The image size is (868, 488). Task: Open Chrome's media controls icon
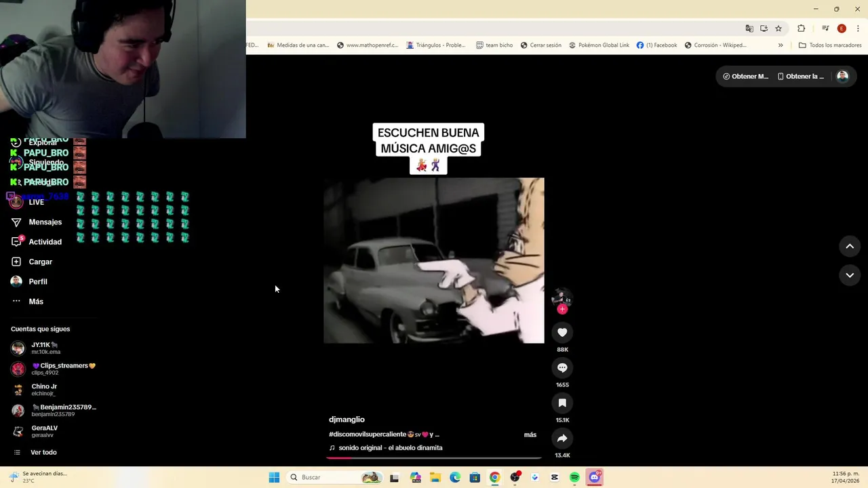point(825,28)
